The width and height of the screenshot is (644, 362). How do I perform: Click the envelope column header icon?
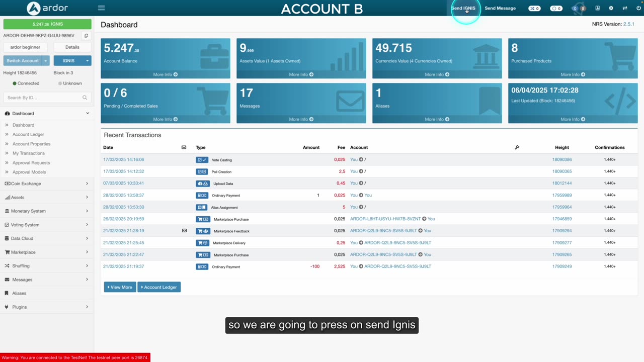point(184,147)
